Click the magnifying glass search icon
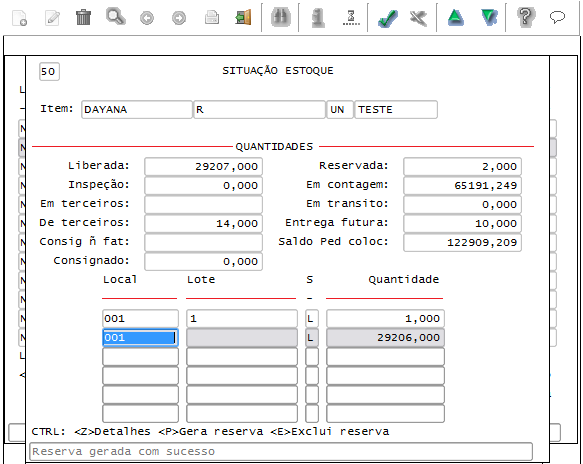The height and width of the screenshot is (464, 583). coord(116,17)
